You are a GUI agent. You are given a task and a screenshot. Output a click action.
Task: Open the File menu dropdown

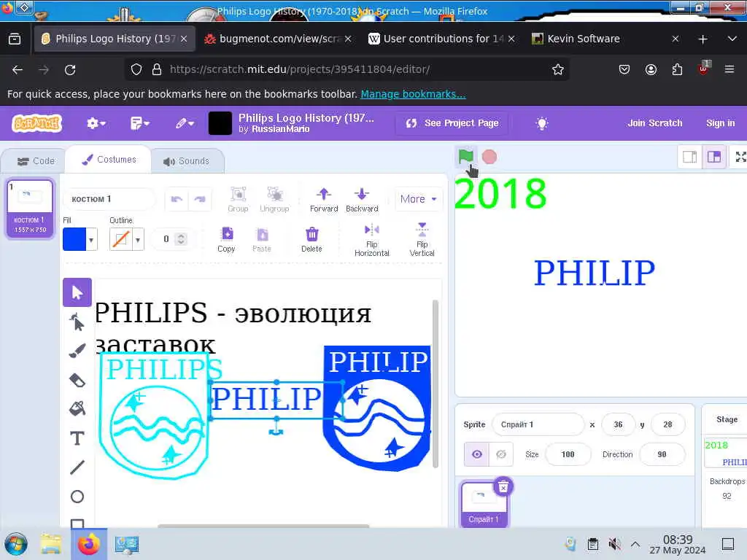139,123
